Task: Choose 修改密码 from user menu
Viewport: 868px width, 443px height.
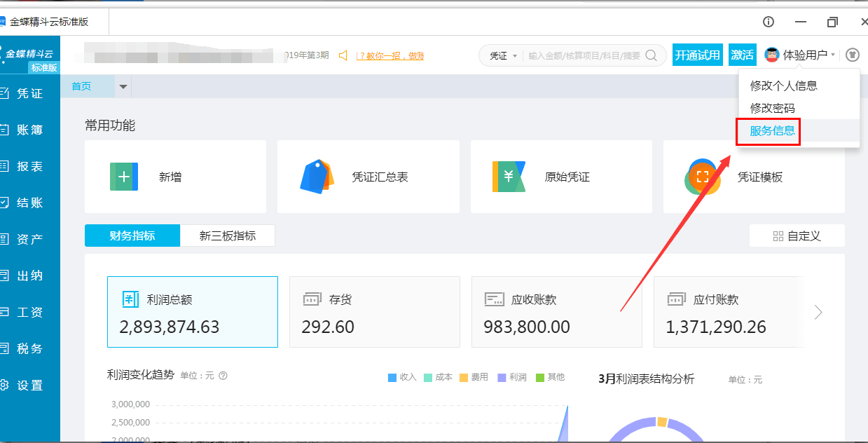Action: pyautogui.click(x=799, y=108)
